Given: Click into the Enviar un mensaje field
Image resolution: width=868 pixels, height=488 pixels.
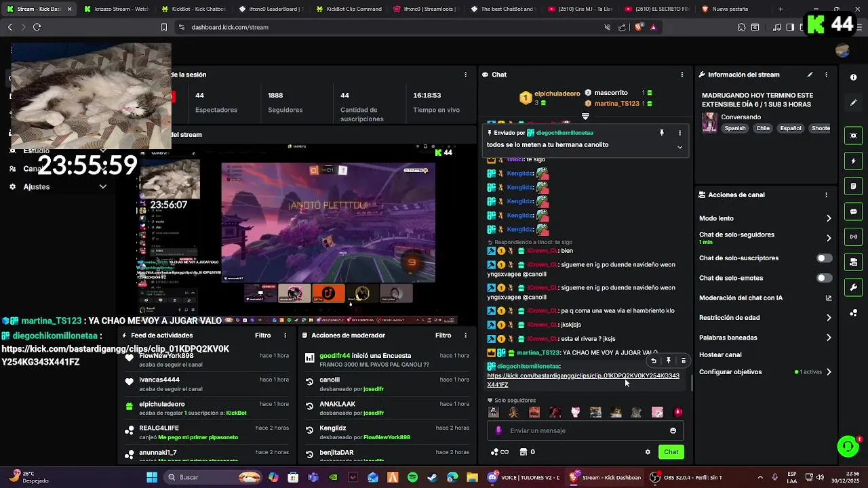Looking at the screenshot, I should 585,430.
